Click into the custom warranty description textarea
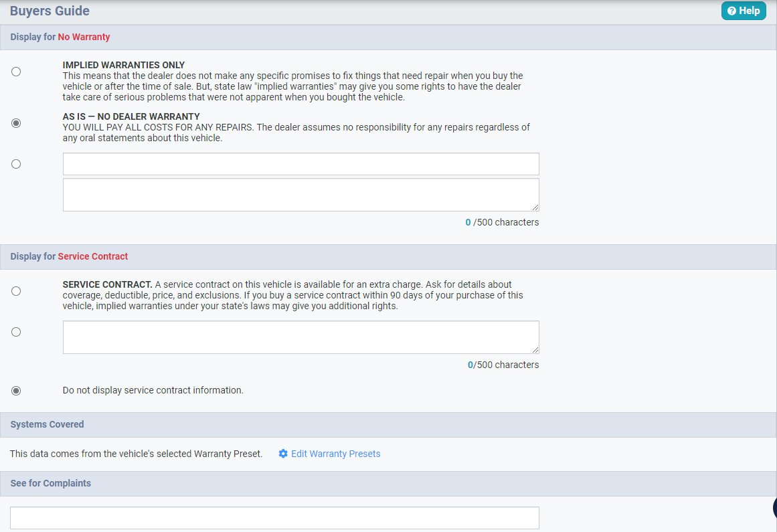Image resolution: width=777 pixels, height=532 pixels. tap(300, 195)
